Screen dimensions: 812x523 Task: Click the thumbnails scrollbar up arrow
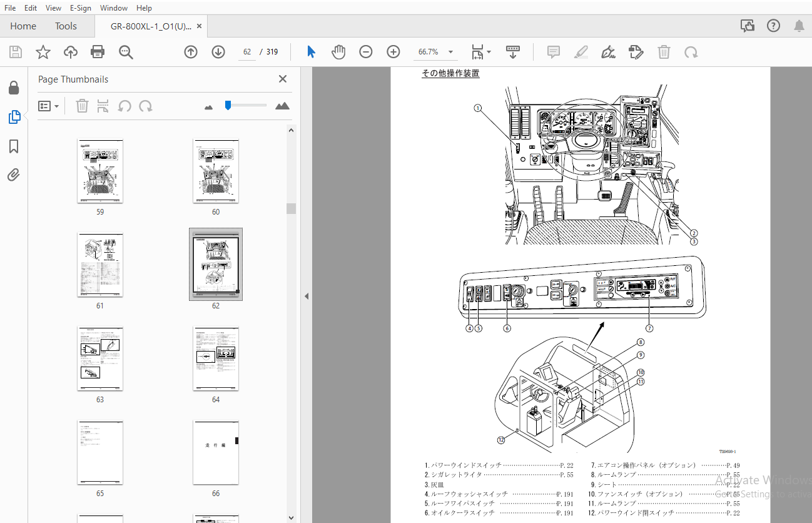[291, 130]
